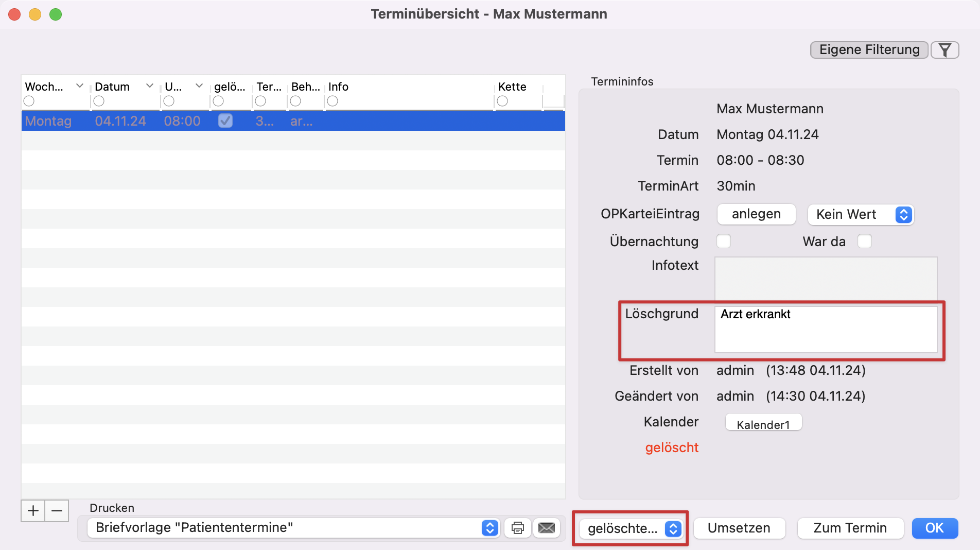
Task: Select radio button under Beh... column
Action: 295,101
